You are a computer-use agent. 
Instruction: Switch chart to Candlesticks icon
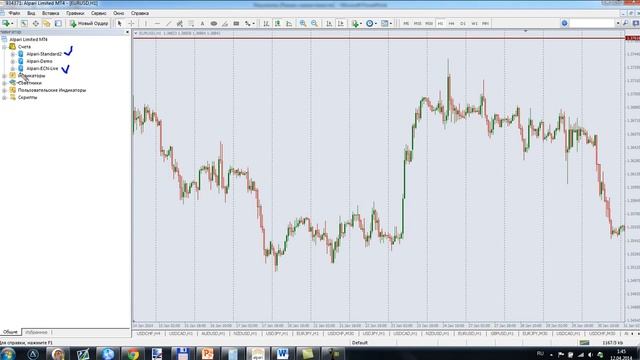pyautogui.click(x=278, y=24)
